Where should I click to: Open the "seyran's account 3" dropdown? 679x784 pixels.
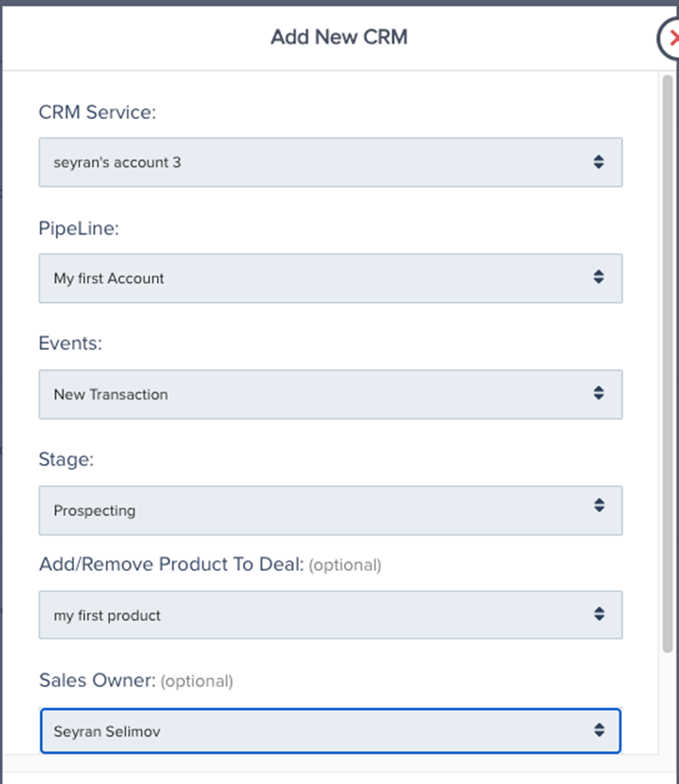(x=330, y=162)
